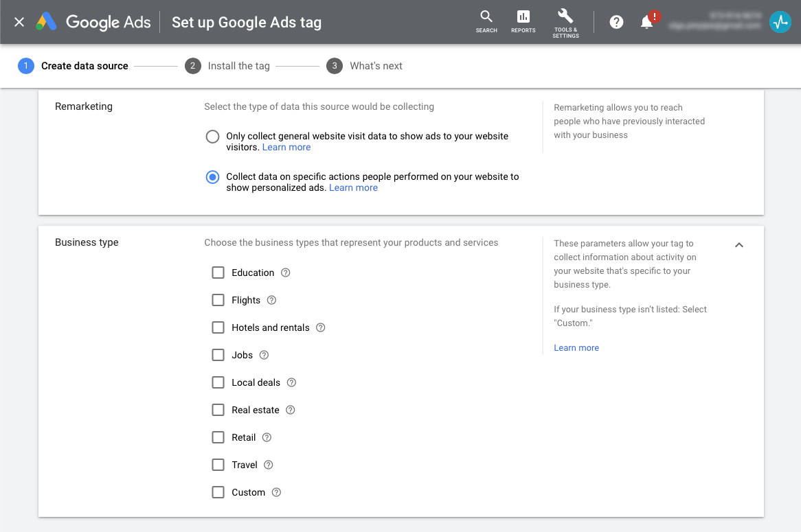The image size is (801, 532).
Task: Click the 'Remarketing' section heading
Action: click(84, 106)
